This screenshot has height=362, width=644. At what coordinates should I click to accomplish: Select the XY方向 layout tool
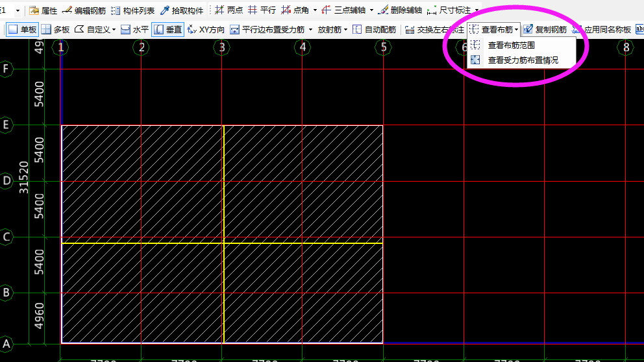click(x=206, y=30)
